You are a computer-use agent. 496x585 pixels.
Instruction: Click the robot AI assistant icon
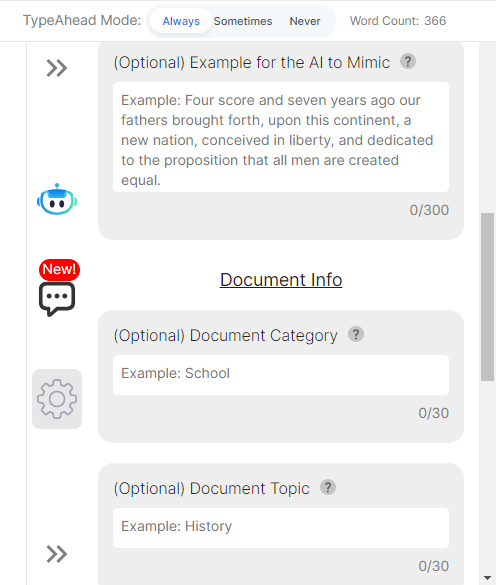(57, 200)
